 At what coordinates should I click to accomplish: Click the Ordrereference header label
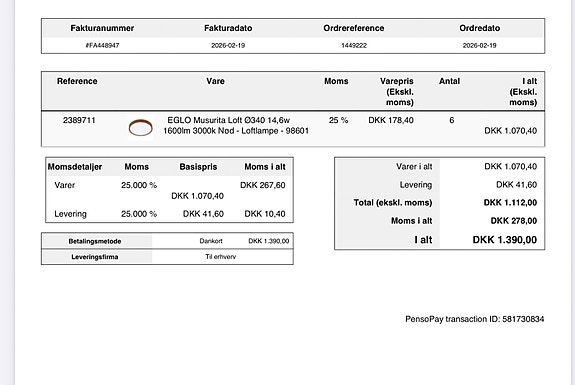click(x=354, y=28)
